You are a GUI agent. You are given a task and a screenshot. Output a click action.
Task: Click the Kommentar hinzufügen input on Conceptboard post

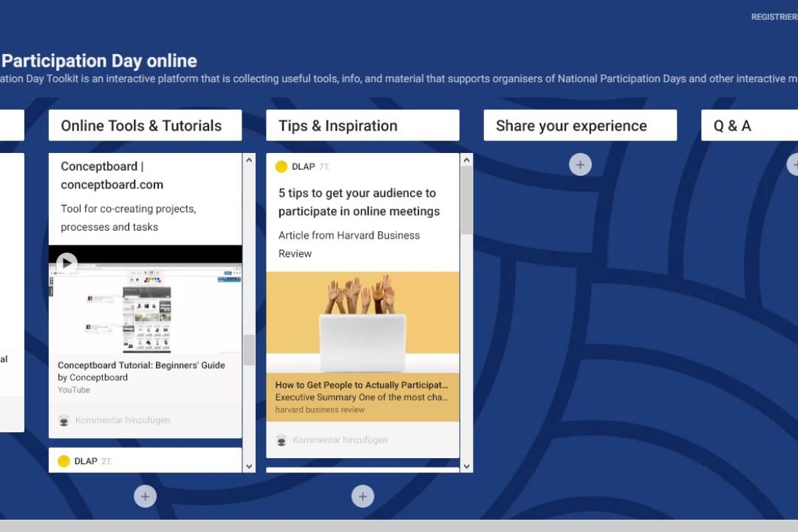(x=133, y=420)
